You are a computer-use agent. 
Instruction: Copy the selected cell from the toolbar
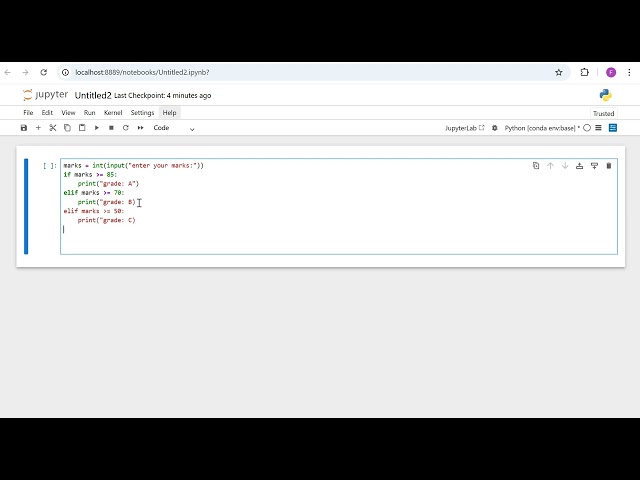pos(67,128)
